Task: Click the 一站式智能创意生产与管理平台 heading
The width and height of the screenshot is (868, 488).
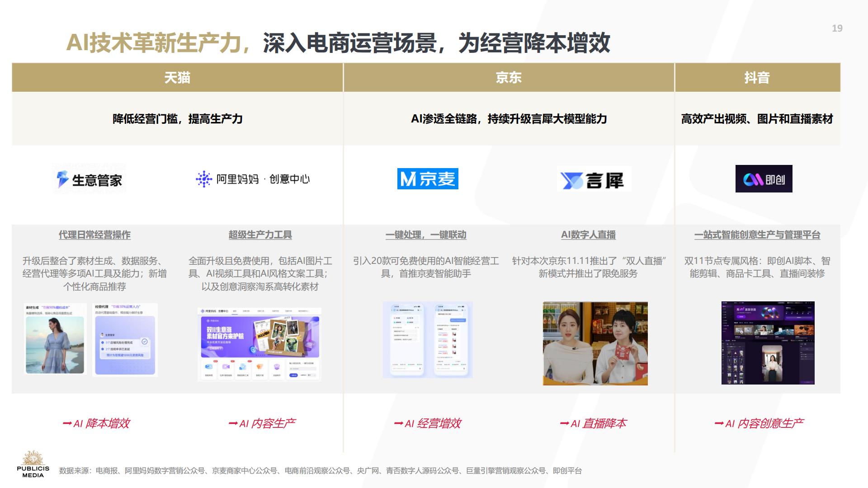Action: pyautogui.click(x=757, y=235)
